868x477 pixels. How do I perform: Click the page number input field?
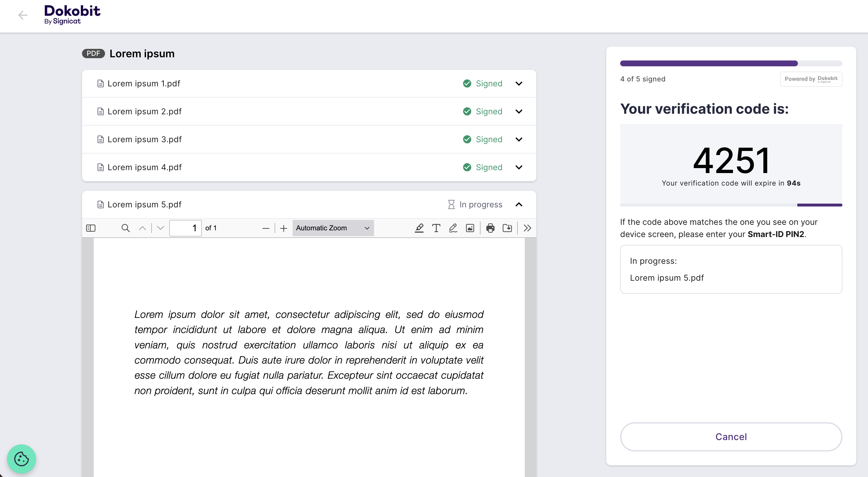pos(185,228)
